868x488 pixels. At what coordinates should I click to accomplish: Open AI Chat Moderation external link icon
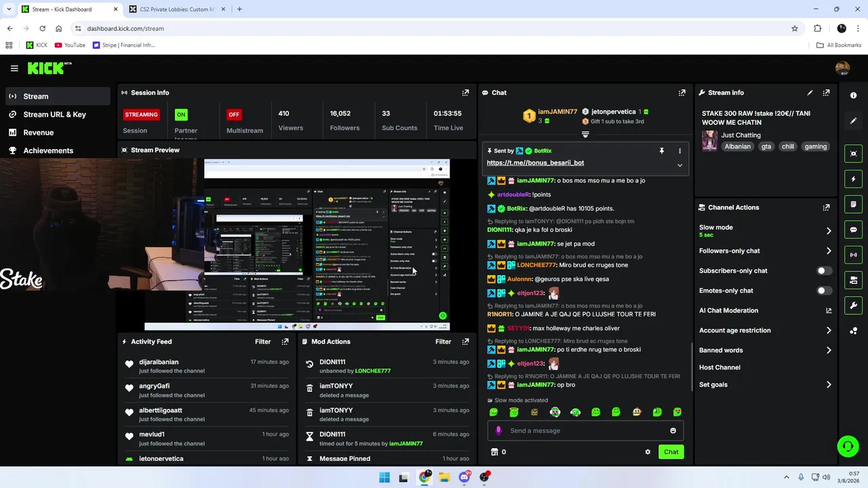[828, 310]
